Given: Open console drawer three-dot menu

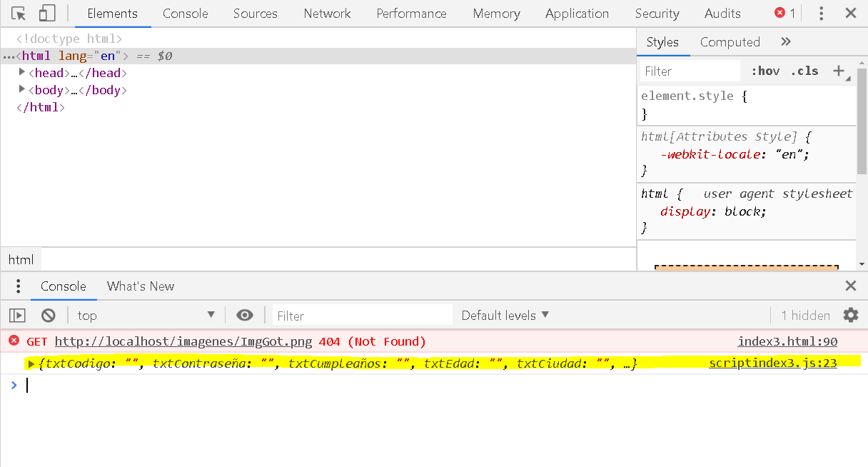Looking at the screenshot, I should 19,286.
